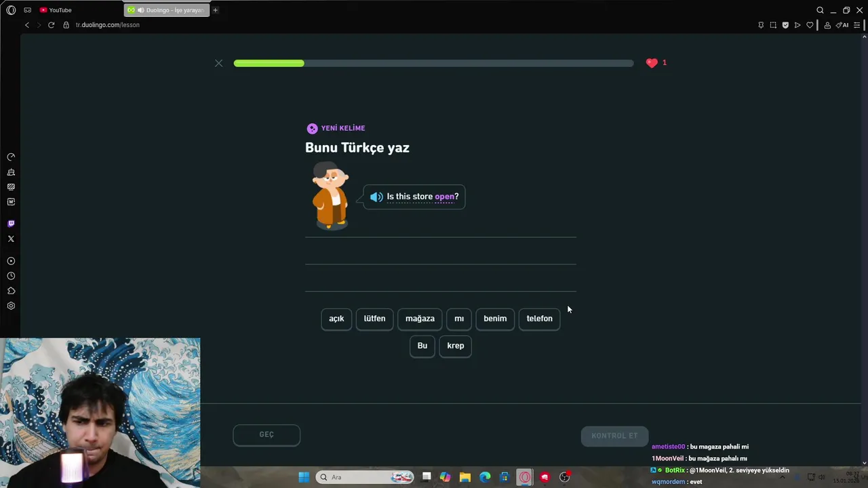Select the word tile "mağaza"
The image size is (868, 488).
pyautogui.click(x=420, y=319)
